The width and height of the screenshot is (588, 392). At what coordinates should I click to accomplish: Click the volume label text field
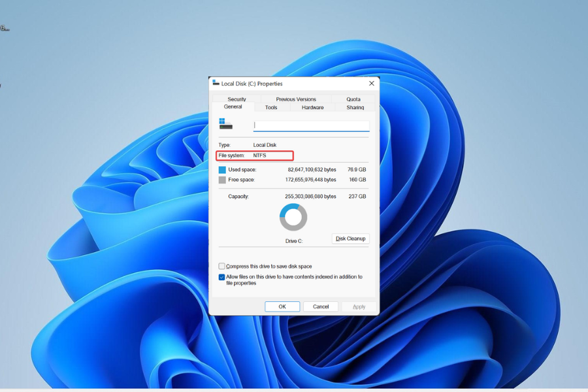point(311,125)
